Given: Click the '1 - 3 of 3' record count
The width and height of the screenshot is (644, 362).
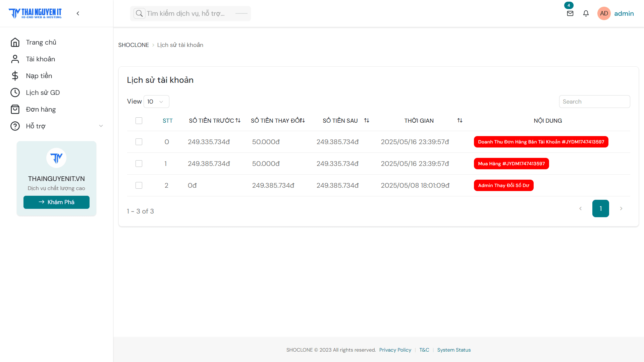Looking at the screenshot, I should (140, 211).
